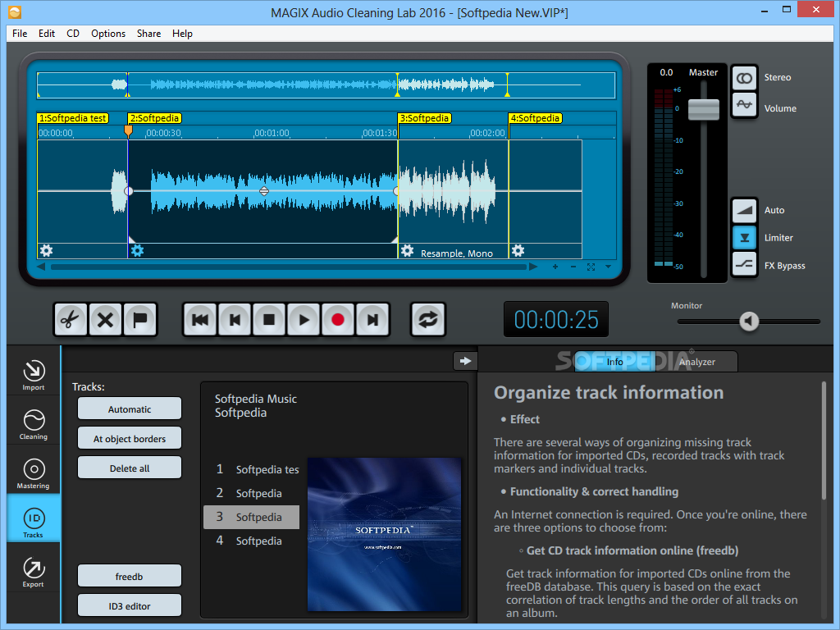Toggle loop playback
The image size is (840, 630).
(428, 320)
